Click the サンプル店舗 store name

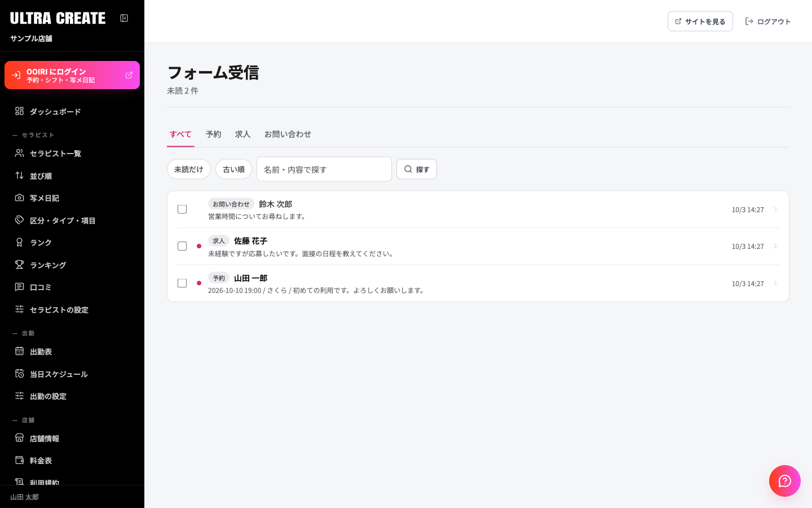(x=31, y=38)
